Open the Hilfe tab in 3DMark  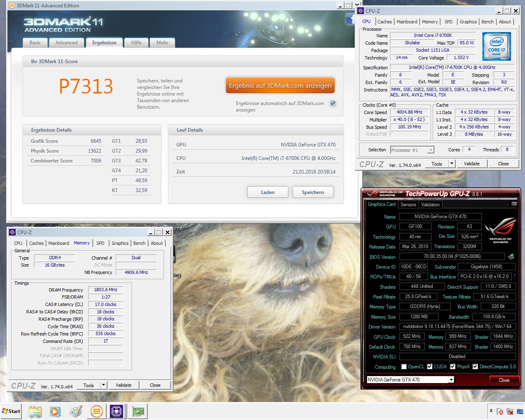pyautogui.click(x=136, y=43)
